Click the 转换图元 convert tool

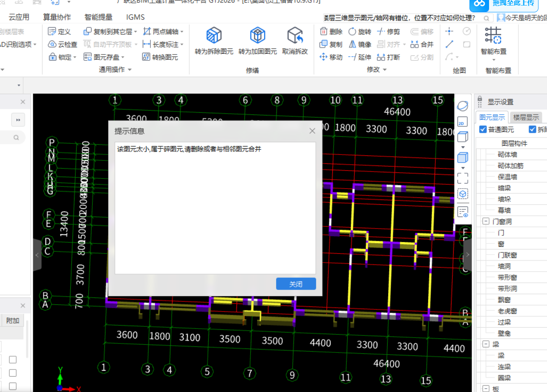[160, 57]
